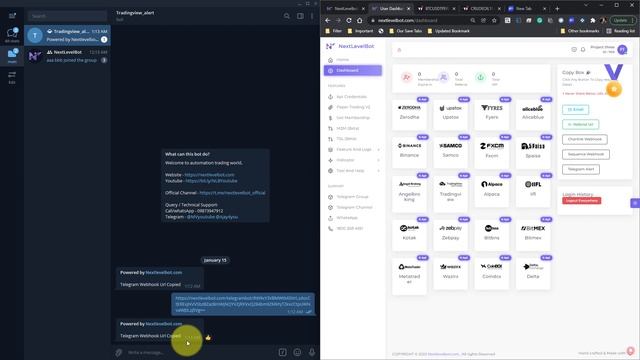Open MSM (Beta) sidebar item

tap(348, 128)
